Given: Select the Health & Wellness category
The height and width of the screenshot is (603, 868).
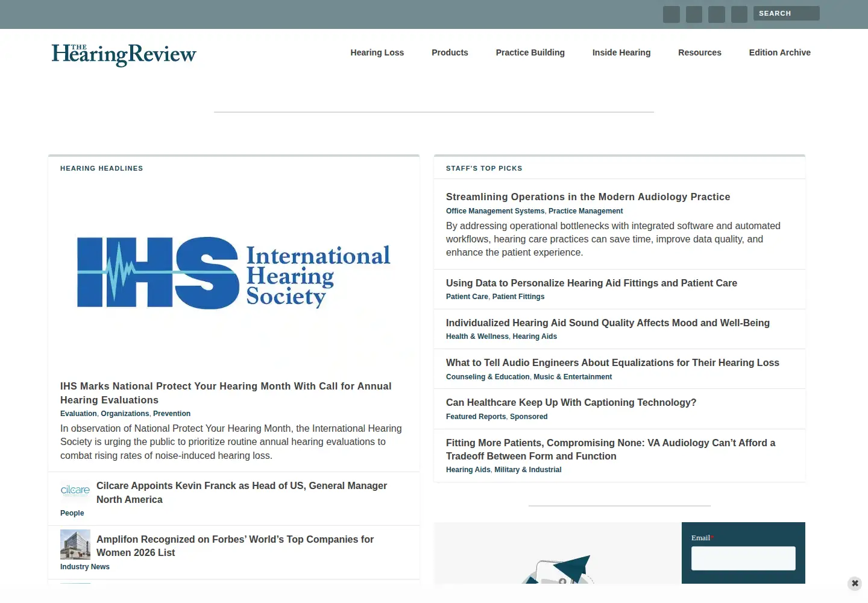Looking at the screenshot, I should coord(477,336).
